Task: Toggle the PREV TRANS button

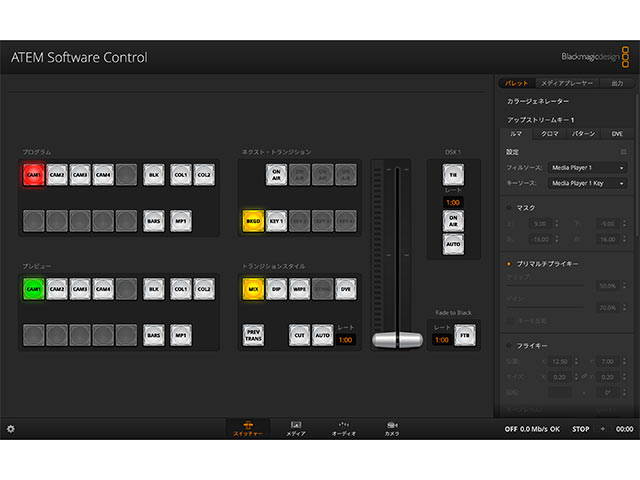Action: coord(253,335)
